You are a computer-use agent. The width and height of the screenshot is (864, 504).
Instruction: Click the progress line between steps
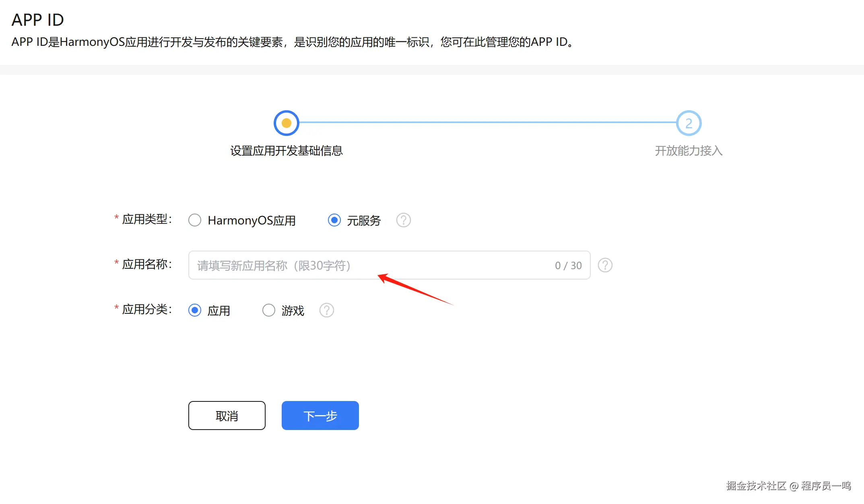click(487, 122)
